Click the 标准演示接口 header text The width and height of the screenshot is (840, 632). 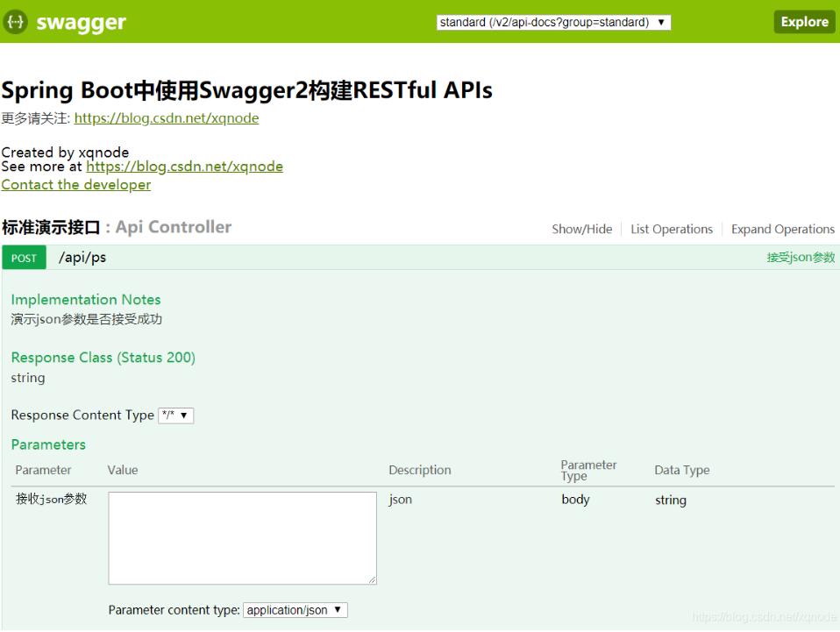pyautogui.click(x=51, y=226)
